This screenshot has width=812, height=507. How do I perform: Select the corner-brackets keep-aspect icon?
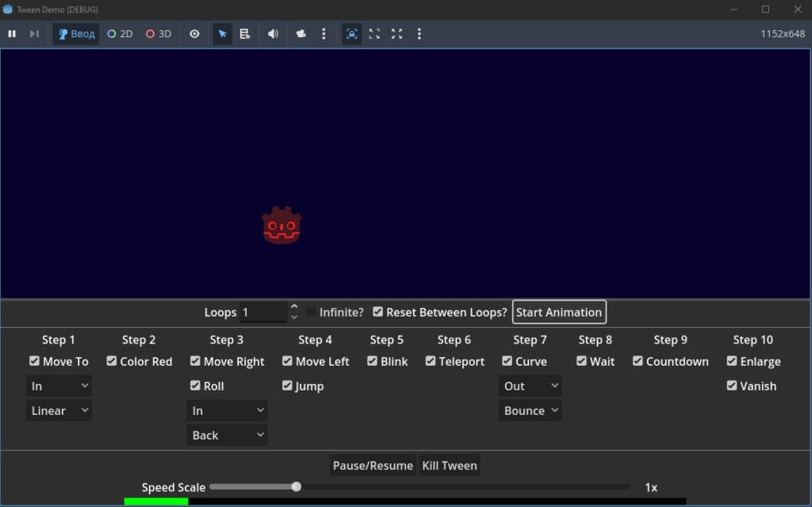(x=374, y=33)
